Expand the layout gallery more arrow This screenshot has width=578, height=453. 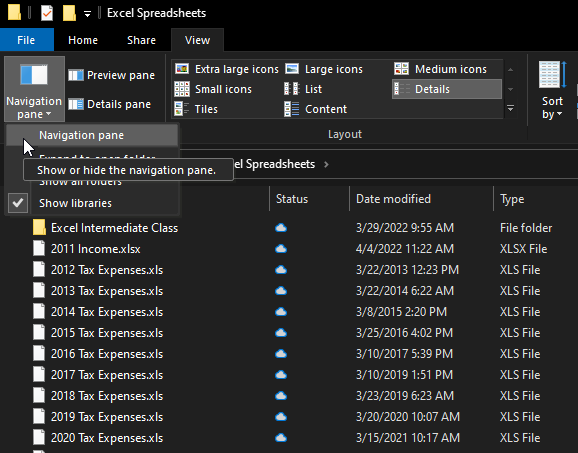pos(511,109)
